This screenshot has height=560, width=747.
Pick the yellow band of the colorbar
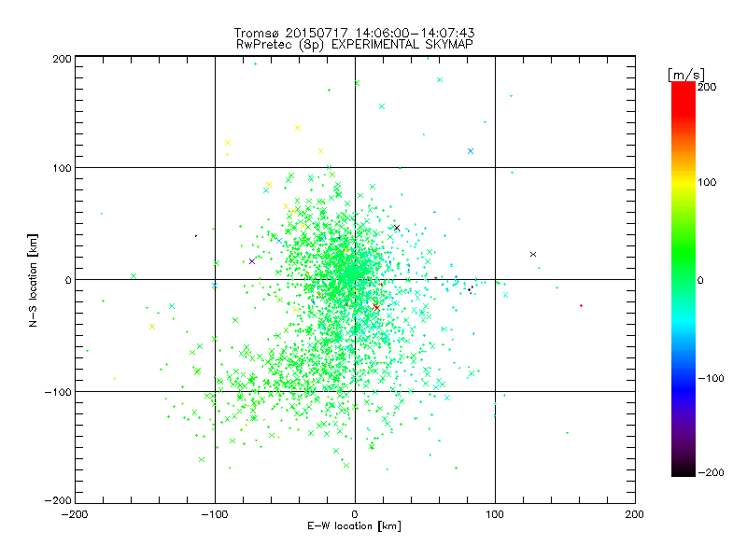(x=684, y=183)
